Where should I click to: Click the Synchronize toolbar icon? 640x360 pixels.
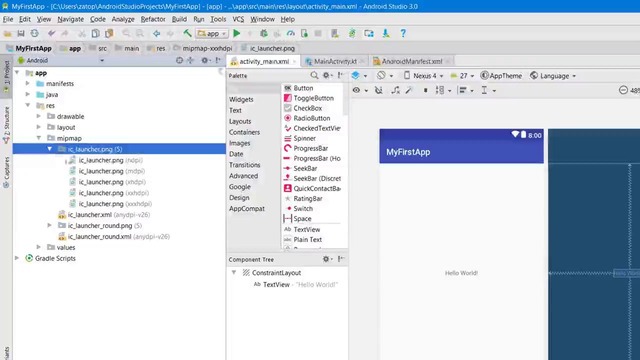point(35,33)
